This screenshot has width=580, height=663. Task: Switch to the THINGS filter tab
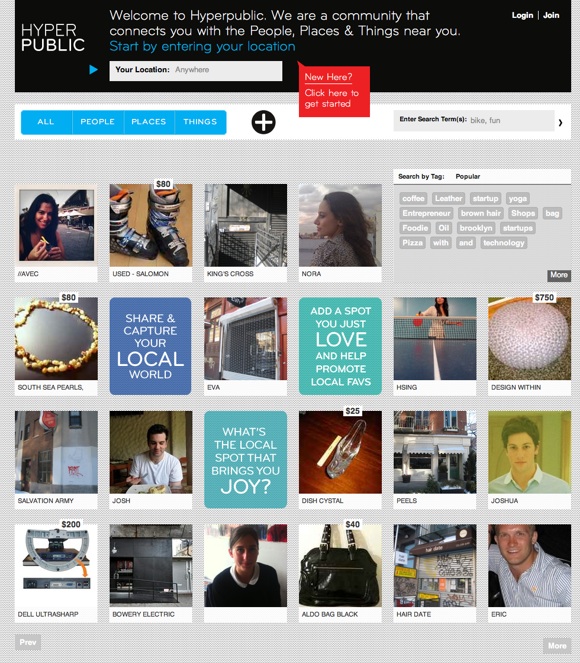coord(200,122)
